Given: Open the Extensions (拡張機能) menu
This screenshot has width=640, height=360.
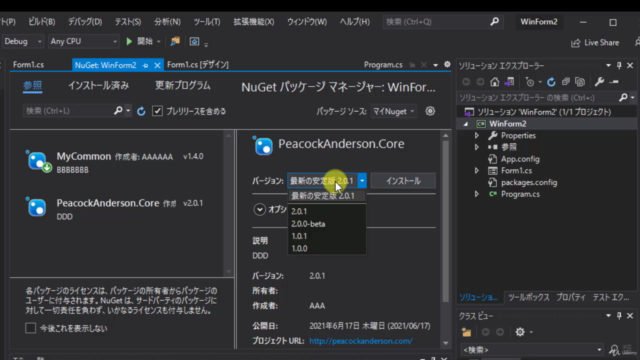Looking at the screenshot, I should coord(254,22).
